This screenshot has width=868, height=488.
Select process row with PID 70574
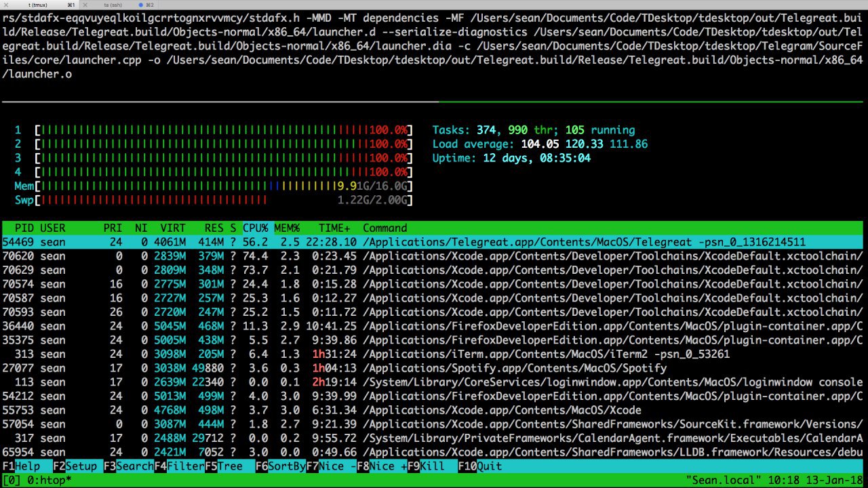433,284
